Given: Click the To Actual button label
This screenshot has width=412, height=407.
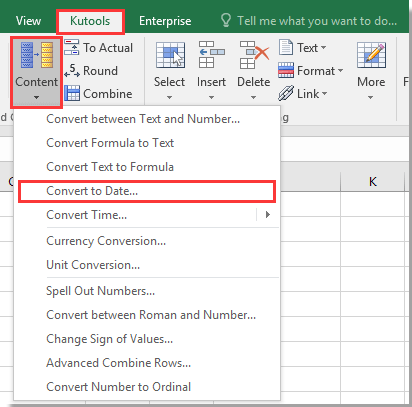Looking at the screenshot, I should pos(108,48).
